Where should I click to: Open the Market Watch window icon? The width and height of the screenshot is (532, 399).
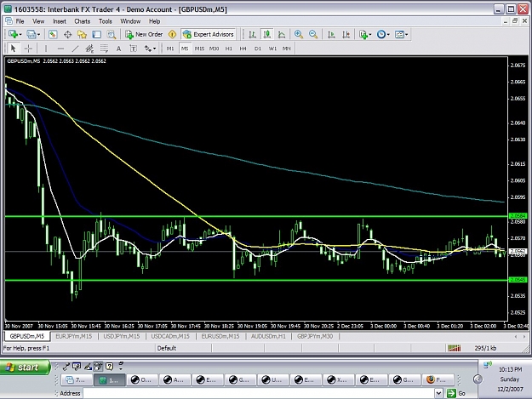pyautogui.click(x=53, y=34)
